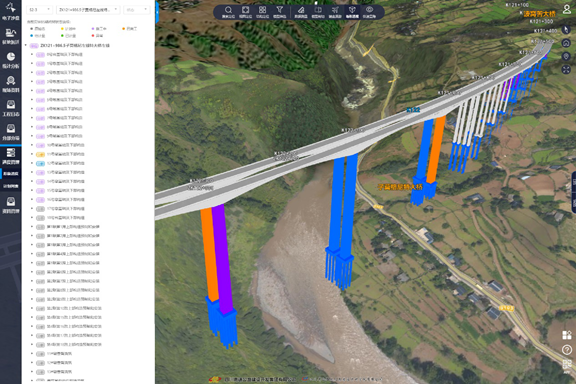Click the orange legend status dot
Screen dimensions: 576x384
coord(123,29)
